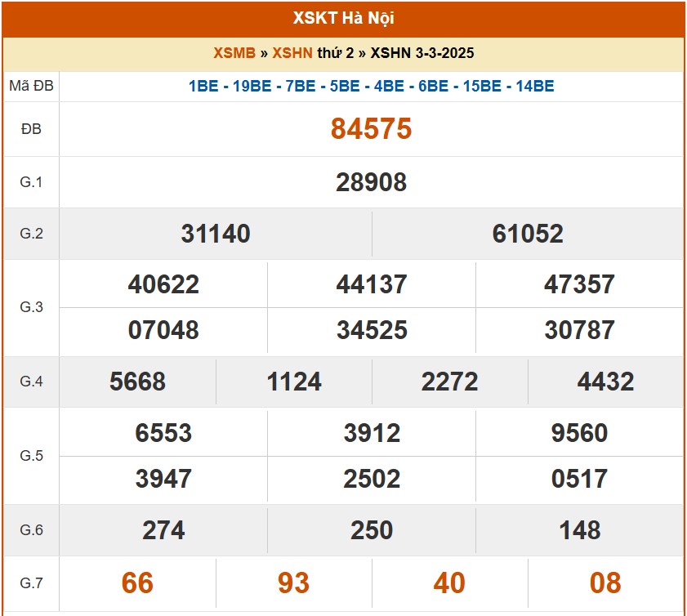
Task: Click G.4 number 4432
Action: (605, 382)
